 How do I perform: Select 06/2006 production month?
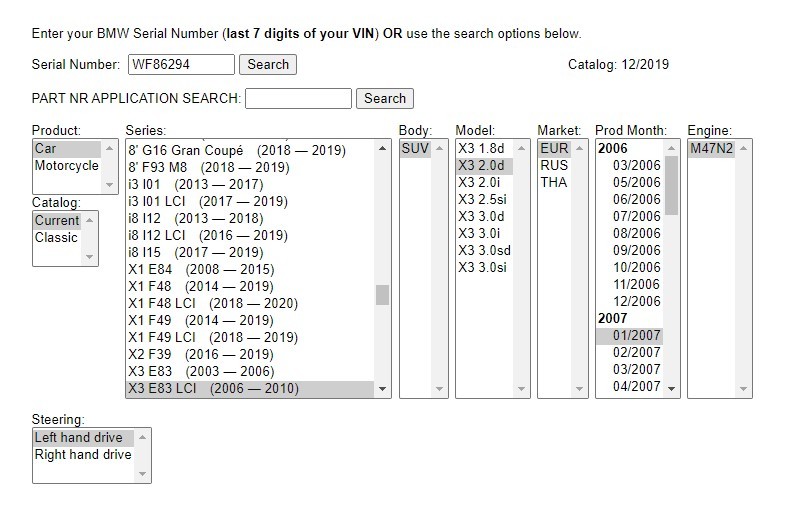[629, 200]
